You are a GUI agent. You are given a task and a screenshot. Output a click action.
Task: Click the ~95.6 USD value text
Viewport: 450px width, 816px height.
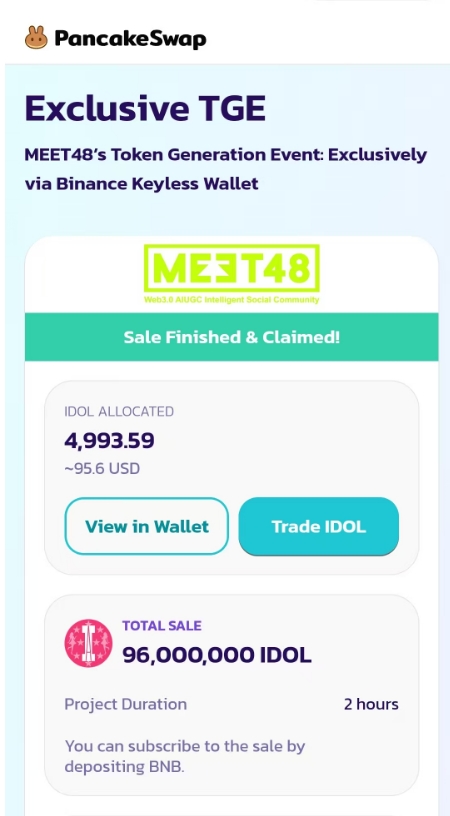[x=102, y=468]
